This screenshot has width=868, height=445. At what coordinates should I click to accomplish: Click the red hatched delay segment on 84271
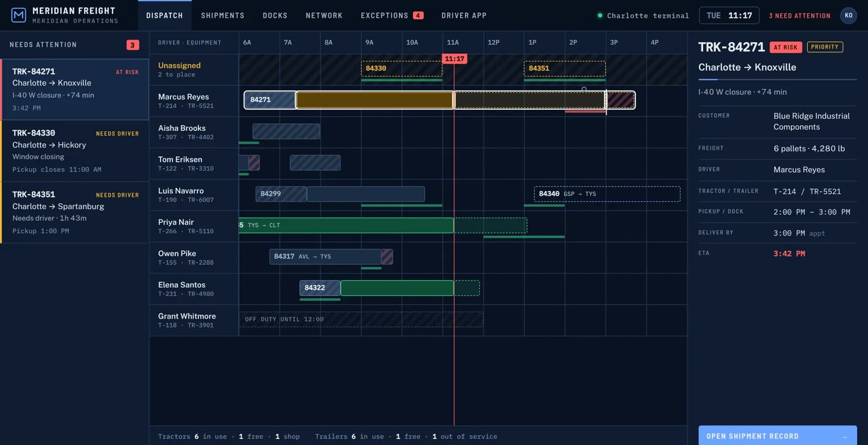pyautogui.click(x=621, y=100)
